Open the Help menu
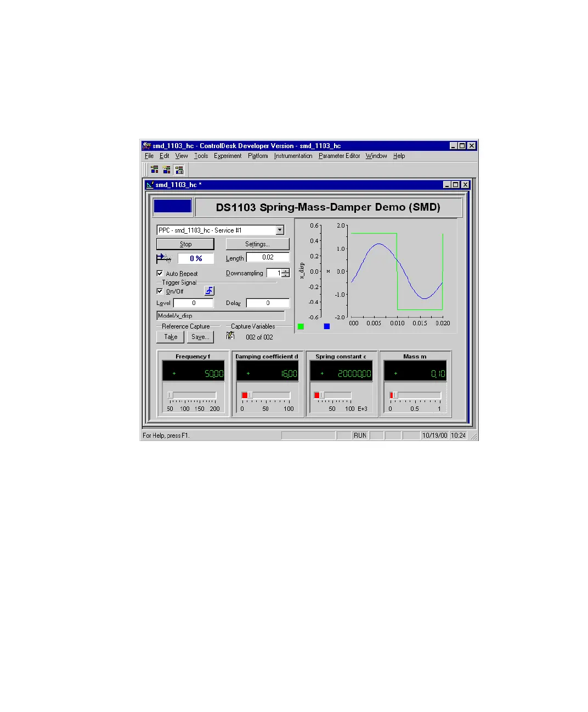This screenshot has width=588, height=712. pos(399,156)
